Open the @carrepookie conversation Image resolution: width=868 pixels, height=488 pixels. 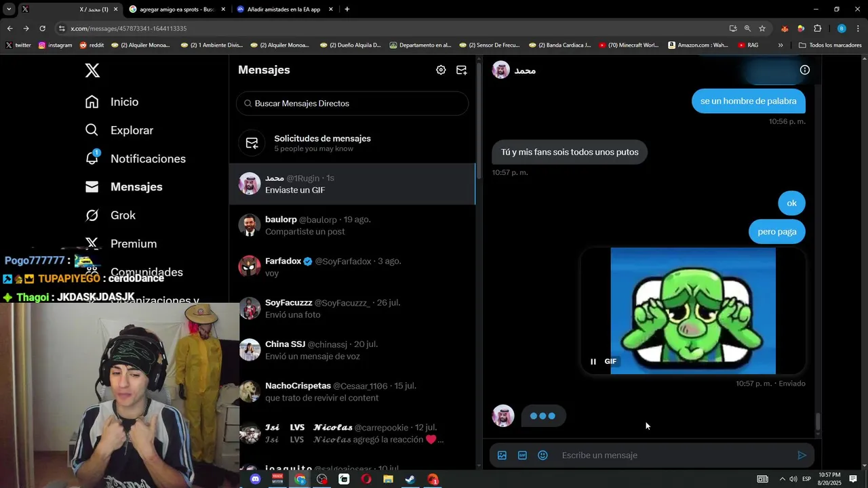pos(352,433)
